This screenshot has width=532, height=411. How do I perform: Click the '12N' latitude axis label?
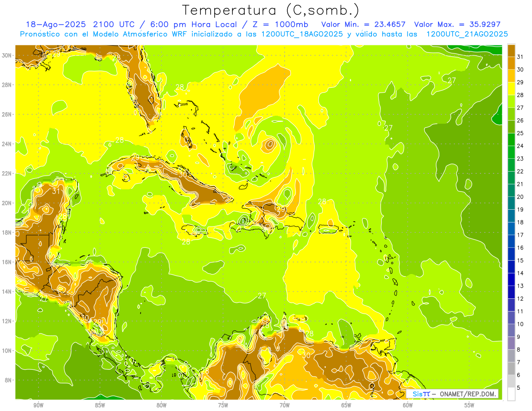pos(7,321)
